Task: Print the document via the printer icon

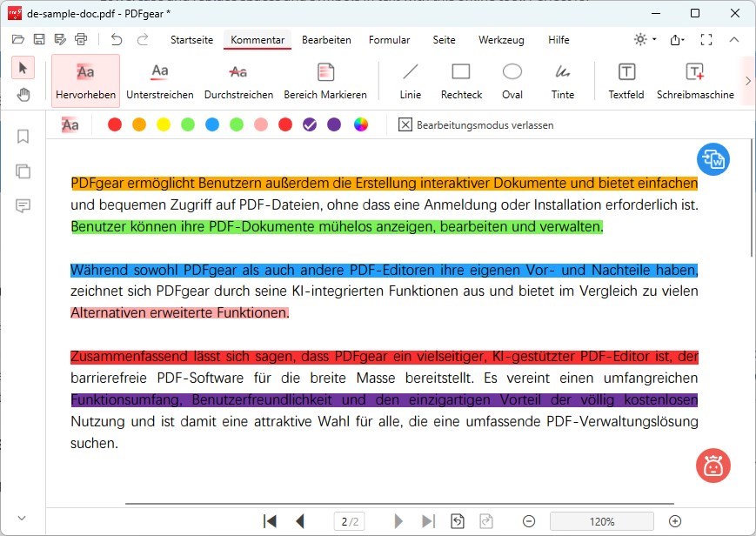Action: tap(81, 39)
